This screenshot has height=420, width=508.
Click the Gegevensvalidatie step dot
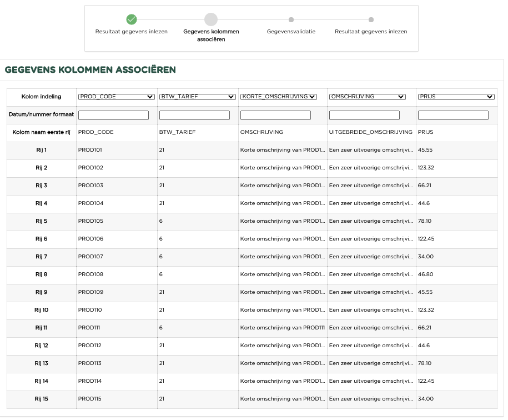[291, 19]
